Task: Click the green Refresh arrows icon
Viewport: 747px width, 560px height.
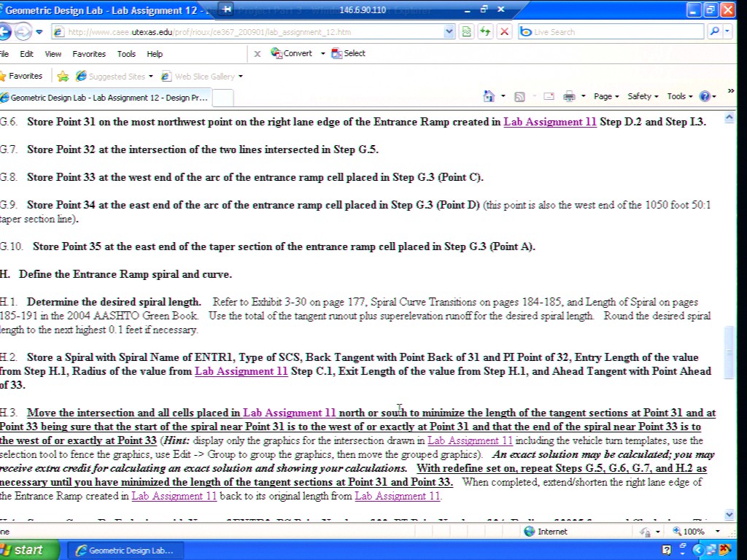Action: click(485, 32)
